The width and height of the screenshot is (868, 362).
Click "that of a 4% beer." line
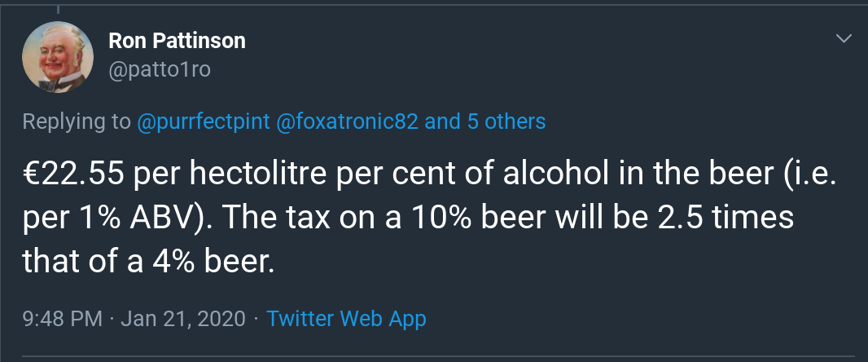(x=146, y=262)
